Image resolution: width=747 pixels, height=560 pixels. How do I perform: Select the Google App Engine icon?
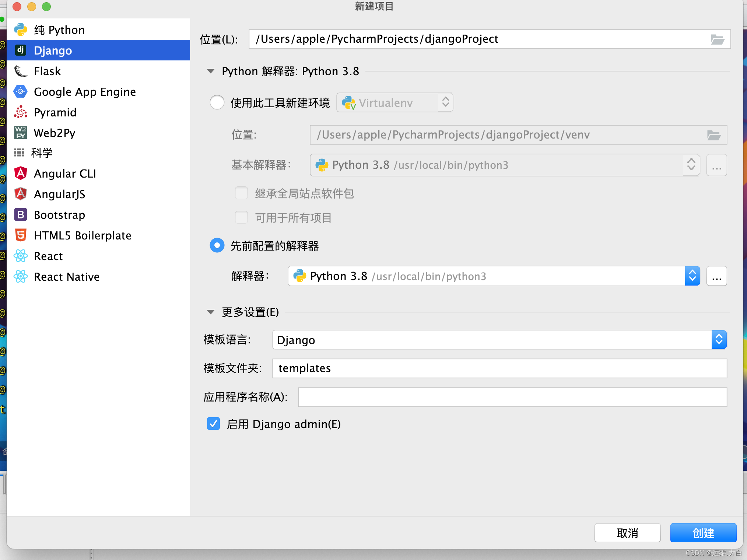21,91
